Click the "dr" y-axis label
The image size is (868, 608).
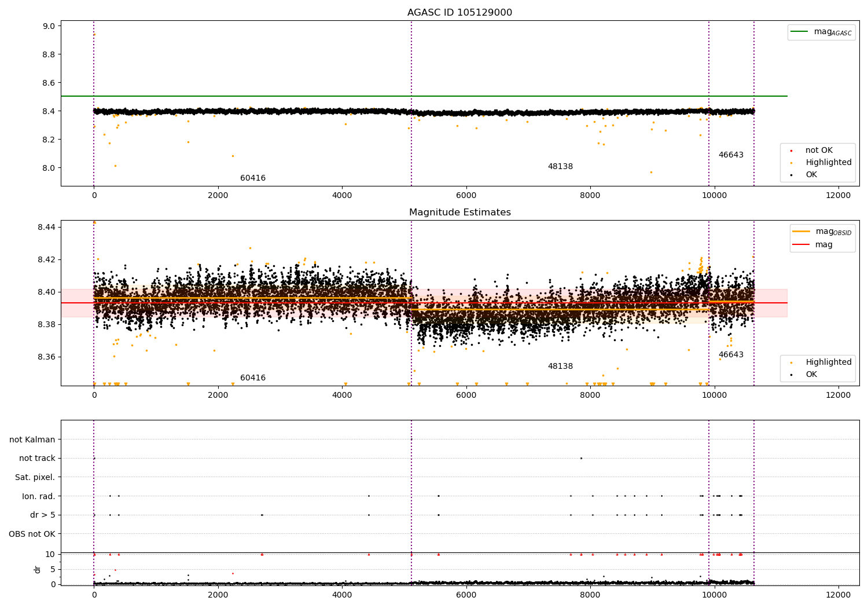[38, 569]
